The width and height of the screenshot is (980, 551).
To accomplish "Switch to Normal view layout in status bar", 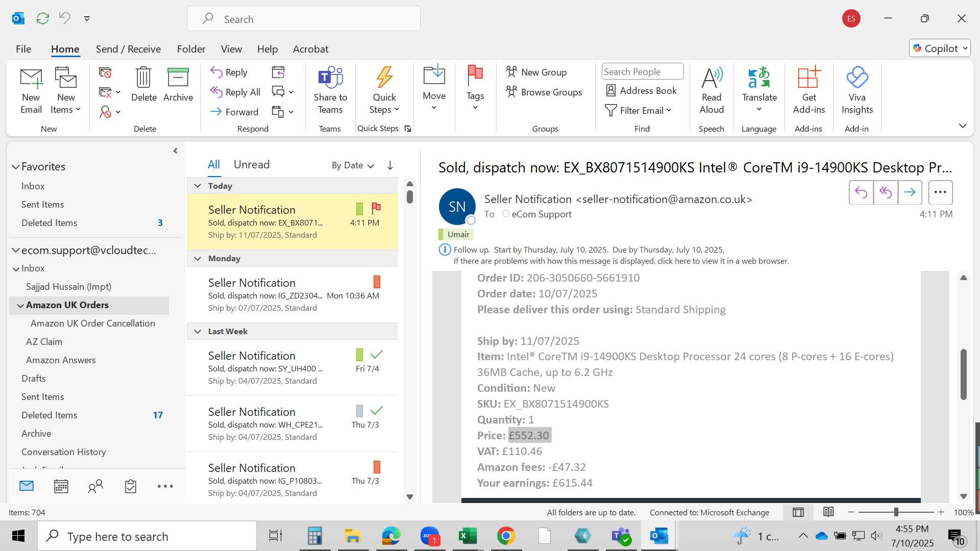I will point(798,512).
